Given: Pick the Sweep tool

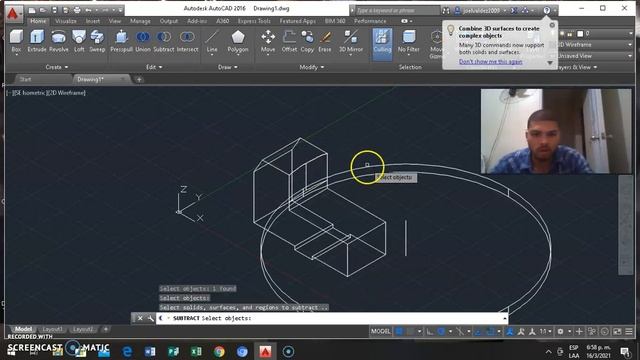Looking at the screenshot, I should tap(97, 41).
